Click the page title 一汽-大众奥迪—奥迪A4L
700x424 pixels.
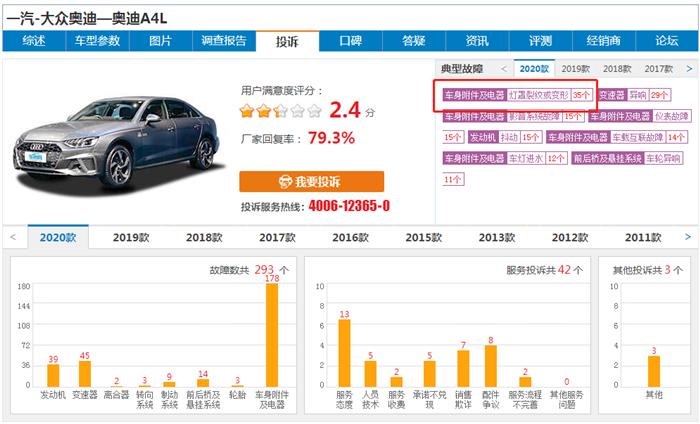(x=87, y=19)
